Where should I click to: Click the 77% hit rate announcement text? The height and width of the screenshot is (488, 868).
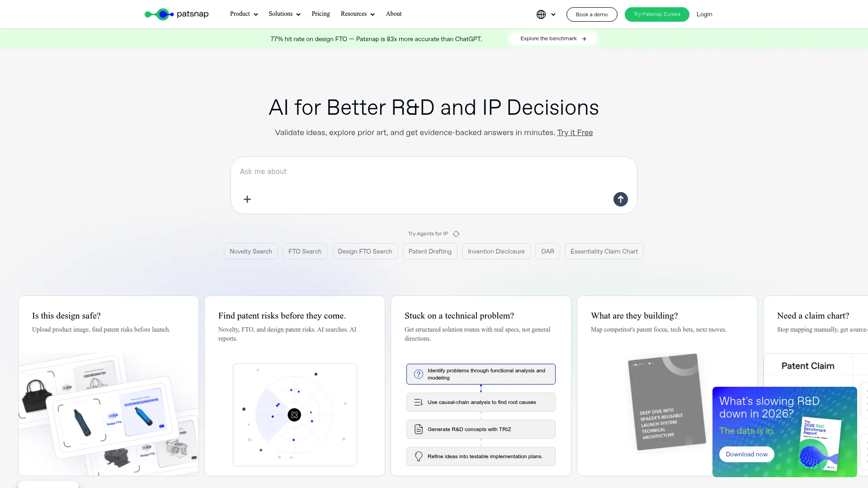pos(376,39)
